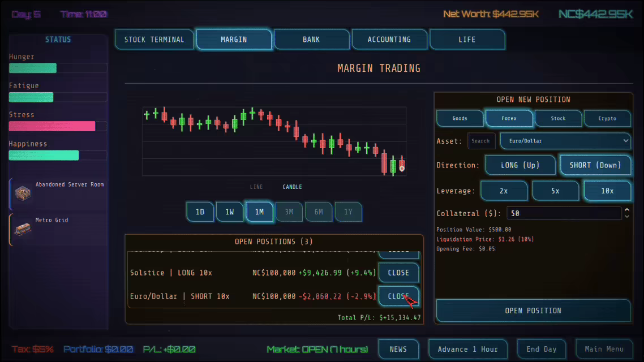Click the Euro/Dollar loss -$2,860.22 value
The height and width of the screenshot is (362, 644).
[320, 296]
